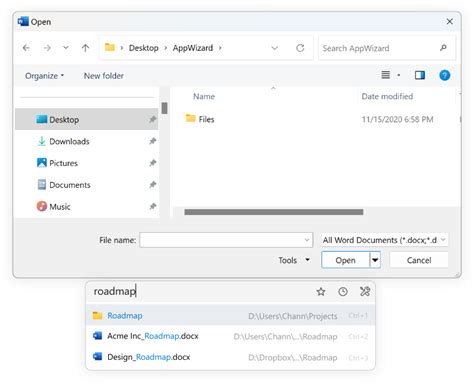This screenshot has width=474, height=384.
Task: Click the navigation pane vertical scrollbar
Action: tap(164, 108)
